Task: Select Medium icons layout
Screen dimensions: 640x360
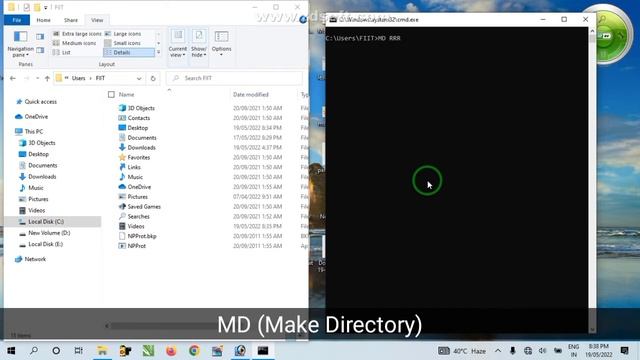Action: coord(75,43)
